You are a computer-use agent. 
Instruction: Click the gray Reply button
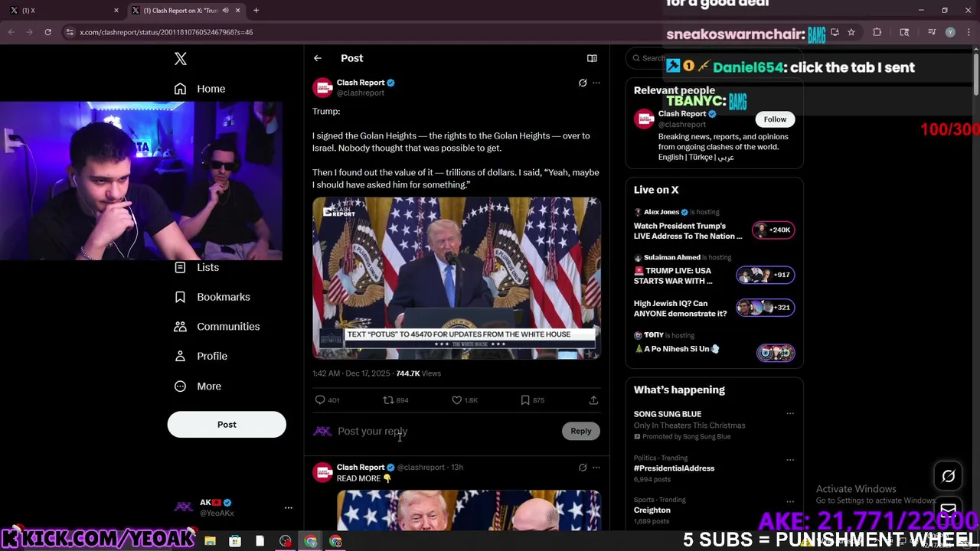coord(581,432)
